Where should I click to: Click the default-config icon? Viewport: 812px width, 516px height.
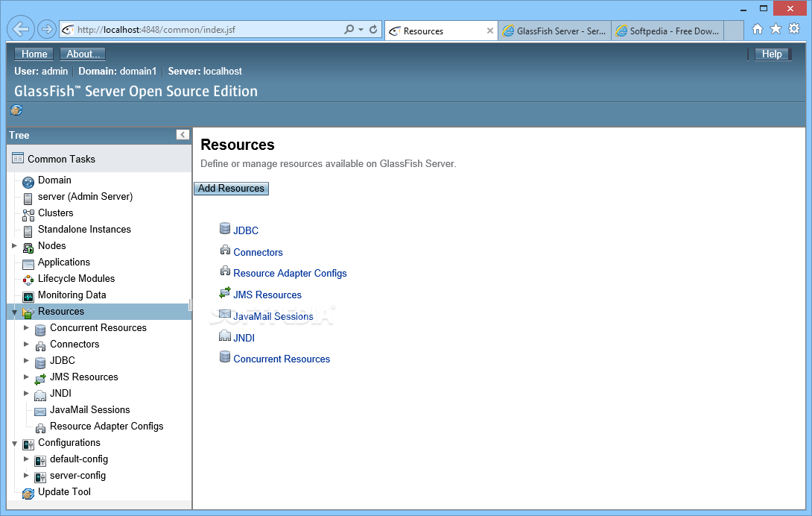click(40, 461)
